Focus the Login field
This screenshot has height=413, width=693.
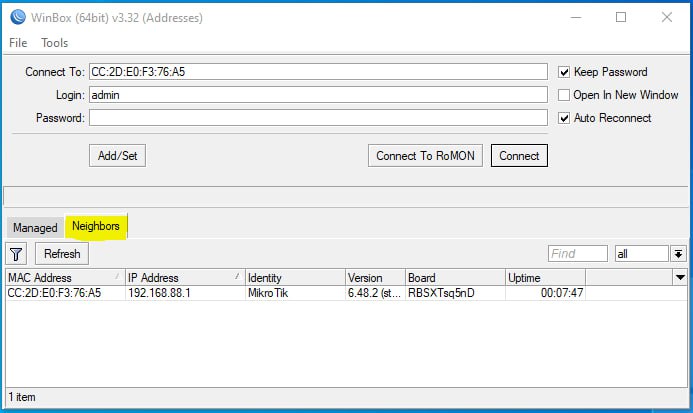point(318,95)
